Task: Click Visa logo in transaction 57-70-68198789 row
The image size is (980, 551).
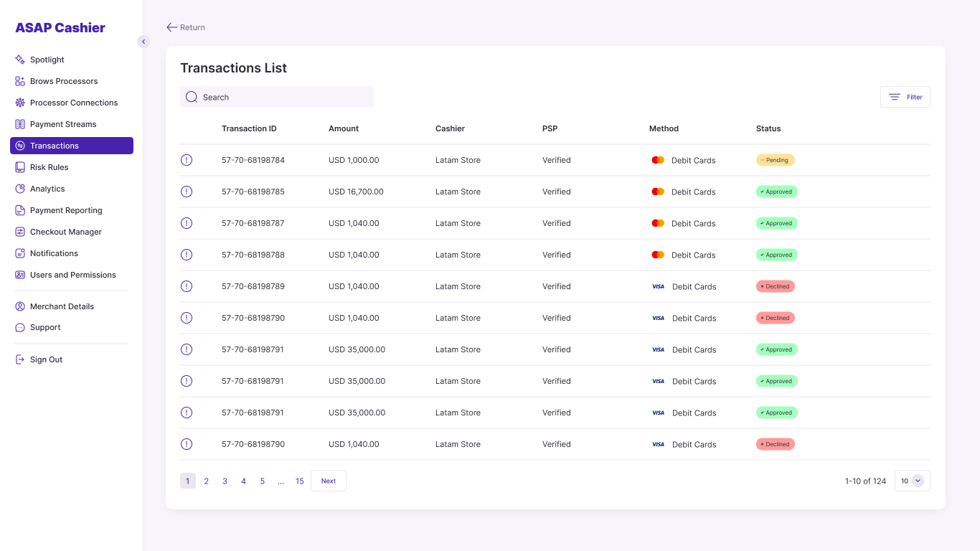Action: tap(658, 286)
